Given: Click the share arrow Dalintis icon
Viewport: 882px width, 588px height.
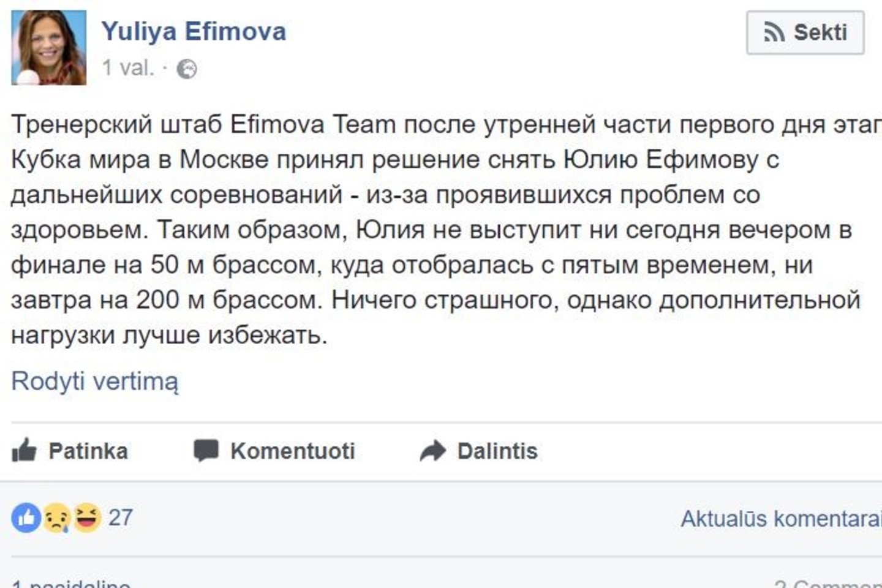Looking at the screenshot, I should point(432,451).
